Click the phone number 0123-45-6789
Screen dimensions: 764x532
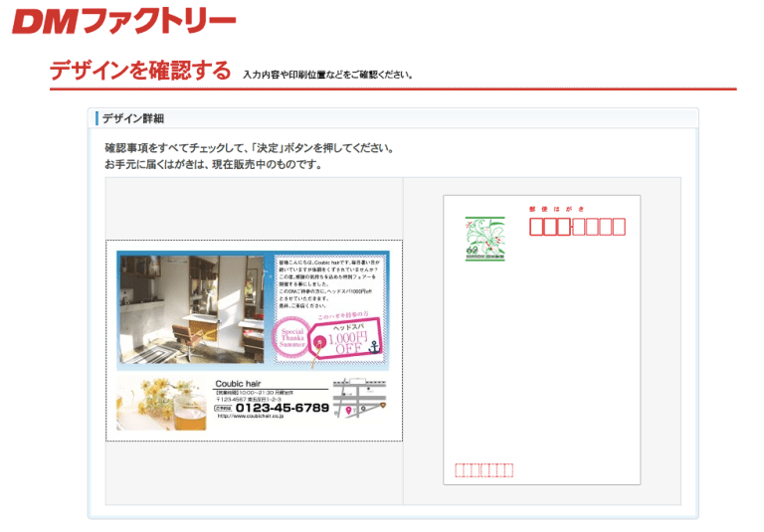283,408
